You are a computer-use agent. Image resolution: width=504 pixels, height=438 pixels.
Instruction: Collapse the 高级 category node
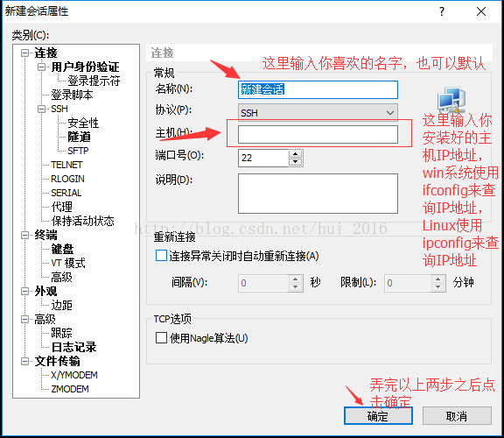click(x=24, y=319)
